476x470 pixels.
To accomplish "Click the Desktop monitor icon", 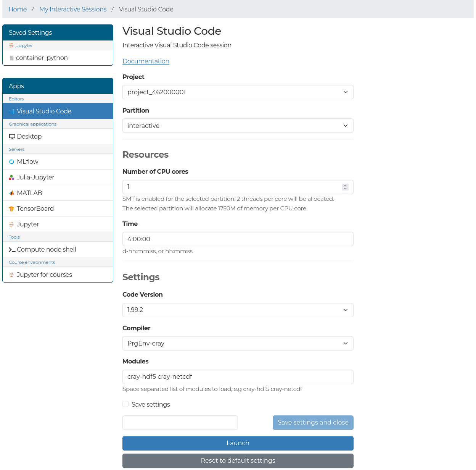I will point(12,137).
